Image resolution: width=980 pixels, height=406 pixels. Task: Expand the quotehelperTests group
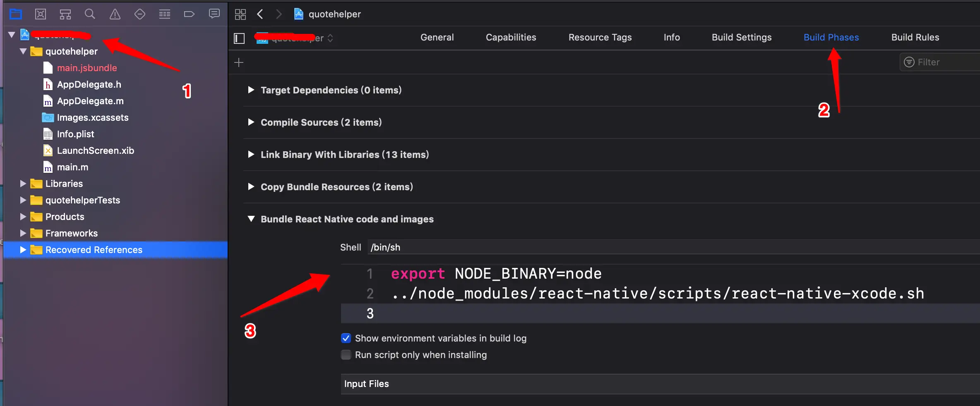pyautogui.click(x=23, y=200)
